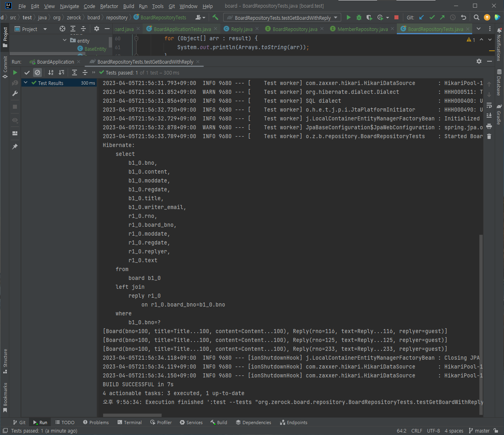Open Search Everywhere magnifier icon
Image resolution: width=504 pixels, height=435 pixels.
tap(477, 17)
